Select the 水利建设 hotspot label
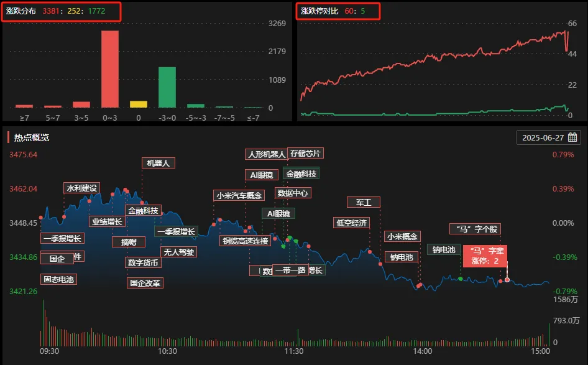The height and width of the screenshot is (365, 588). [81, 188]
